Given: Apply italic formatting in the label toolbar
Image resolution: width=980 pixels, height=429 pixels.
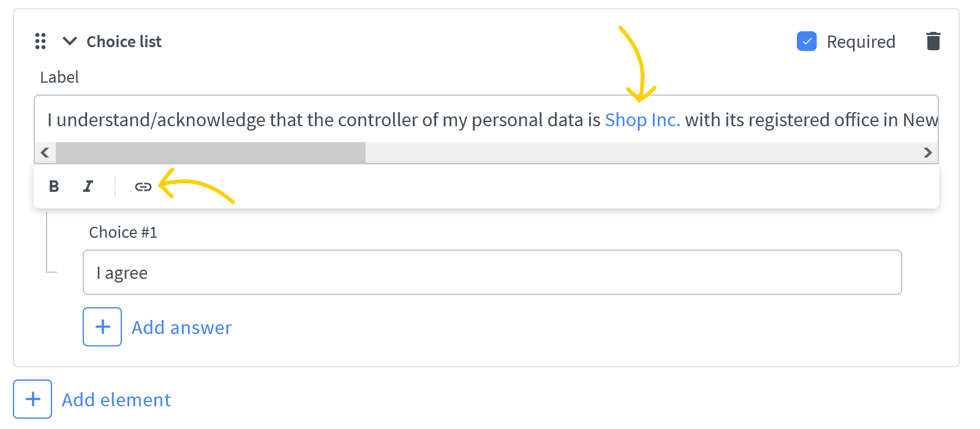Looking at the screenshot, I should [88, 186].
